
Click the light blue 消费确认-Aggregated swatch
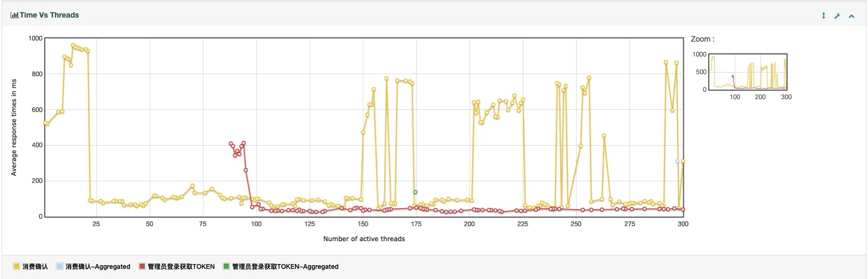60,266
